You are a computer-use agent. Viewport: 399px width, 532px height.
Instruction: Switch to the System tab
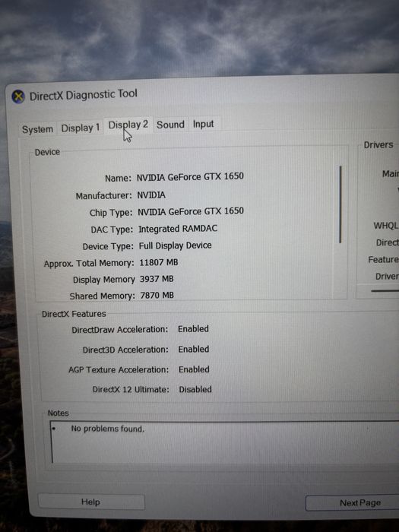coord(37,129)
